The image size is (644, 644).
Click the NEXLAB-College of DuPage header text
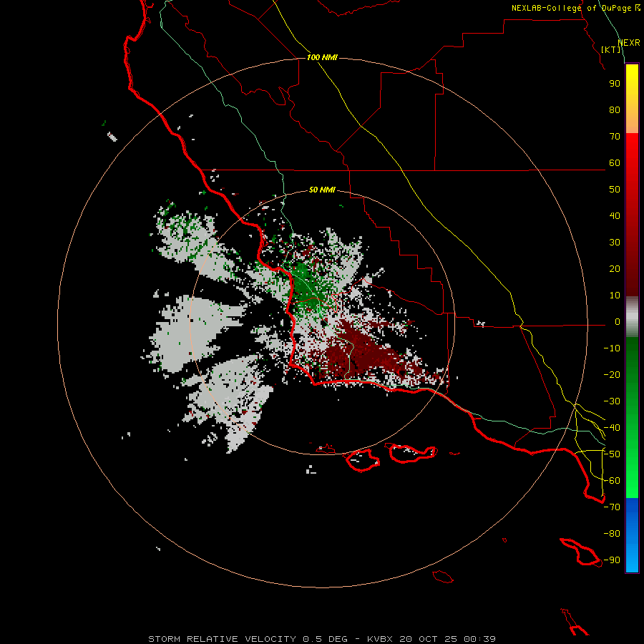tap(572, 8)
